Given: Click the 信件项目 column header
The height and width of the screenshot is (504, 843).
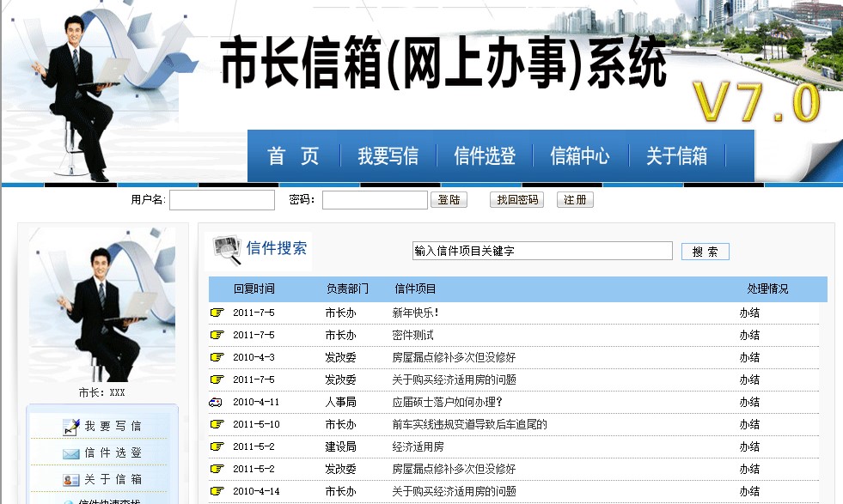Looking at the screenshot, I should pyautogui.click(x=415, y=289).
